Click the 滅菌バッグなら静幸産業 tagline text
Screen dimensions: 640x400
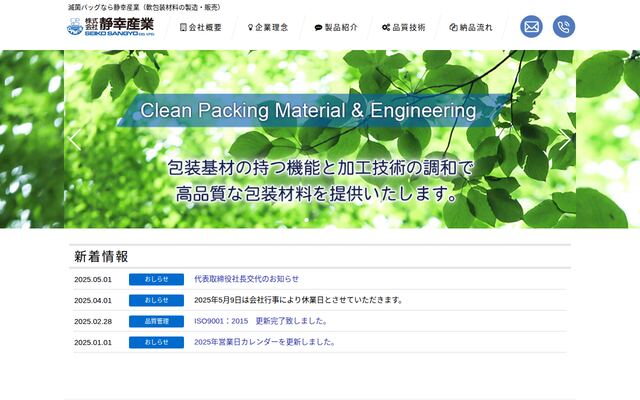144,7
